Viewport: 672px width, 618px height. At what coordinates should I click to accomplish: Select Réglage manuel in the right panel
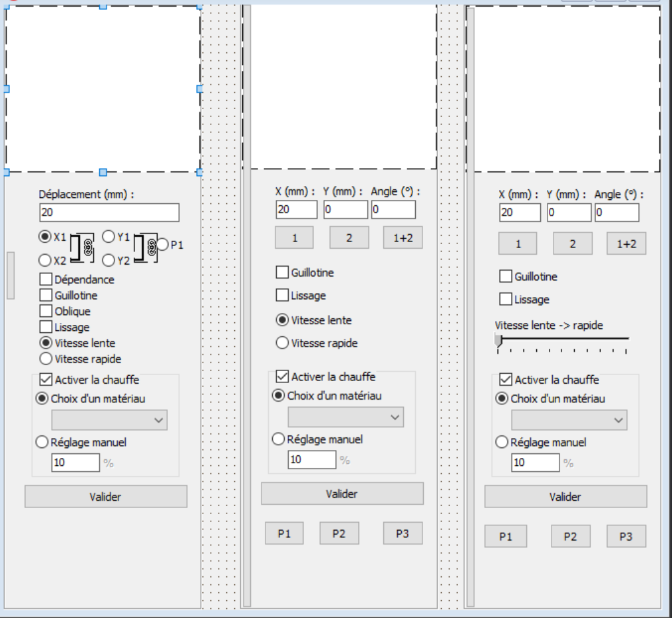503,443
